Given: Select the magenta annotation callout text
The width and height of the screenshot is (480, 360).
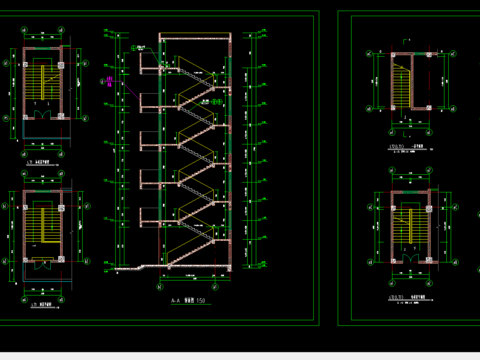Looking at the screenshot, I should [x=109, y=82].
